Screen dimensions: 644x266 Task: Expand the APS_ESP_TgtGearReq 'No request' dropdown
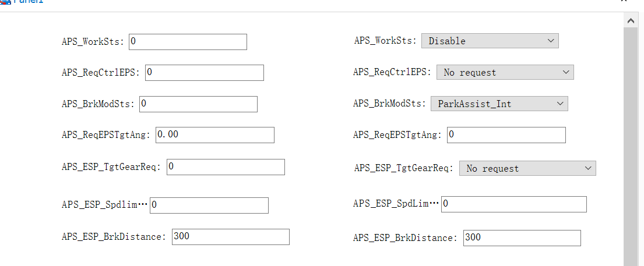point(527,168)
